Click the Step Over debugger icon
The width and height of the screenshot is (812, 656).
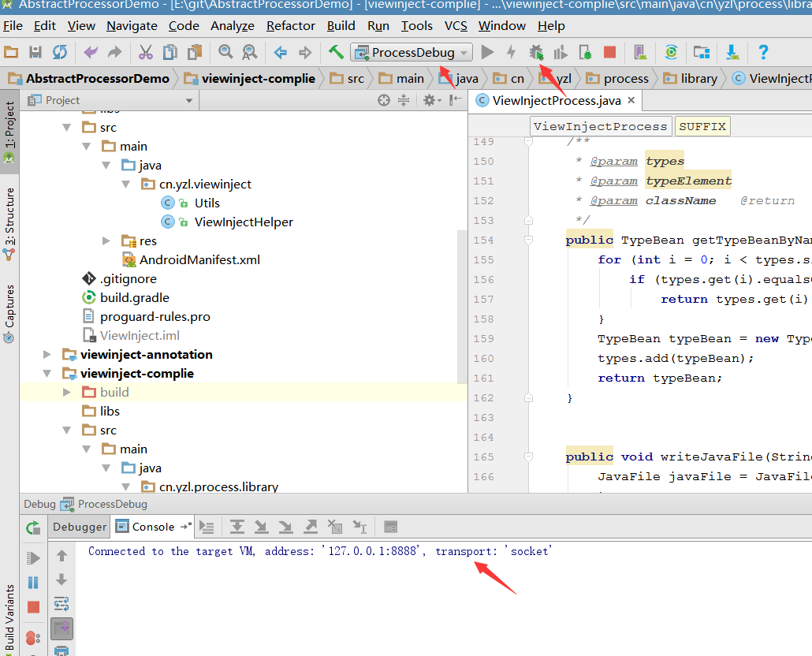tap(237, 527)
